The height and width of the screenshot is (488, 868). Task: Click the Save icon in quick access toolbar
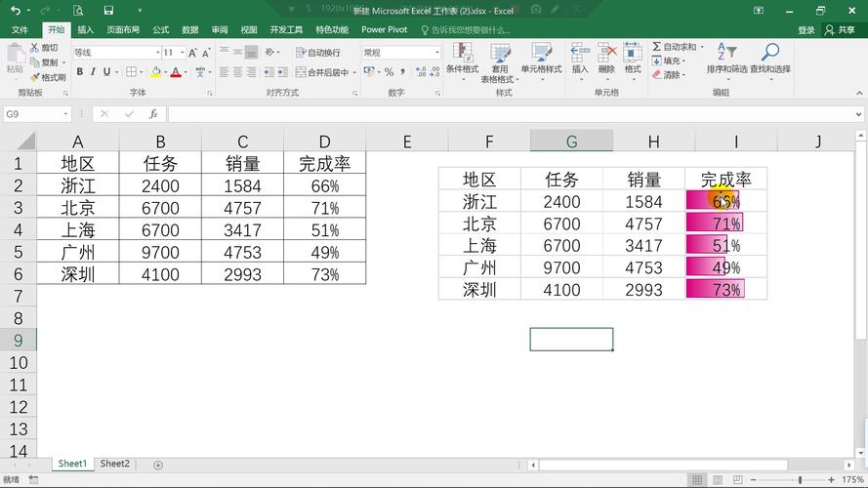108,10
